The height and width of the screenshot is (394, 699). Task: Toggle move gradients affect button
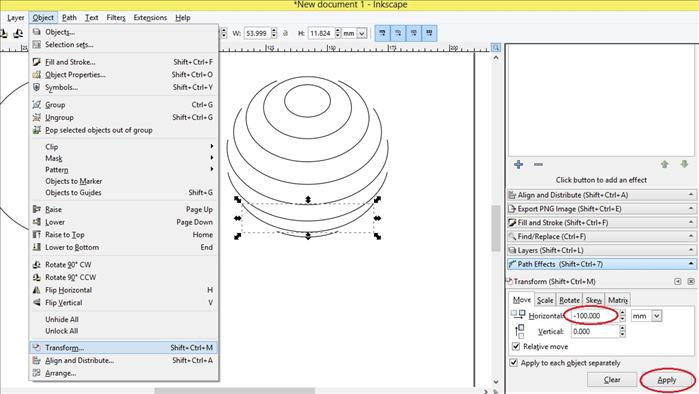click(414, 33)
